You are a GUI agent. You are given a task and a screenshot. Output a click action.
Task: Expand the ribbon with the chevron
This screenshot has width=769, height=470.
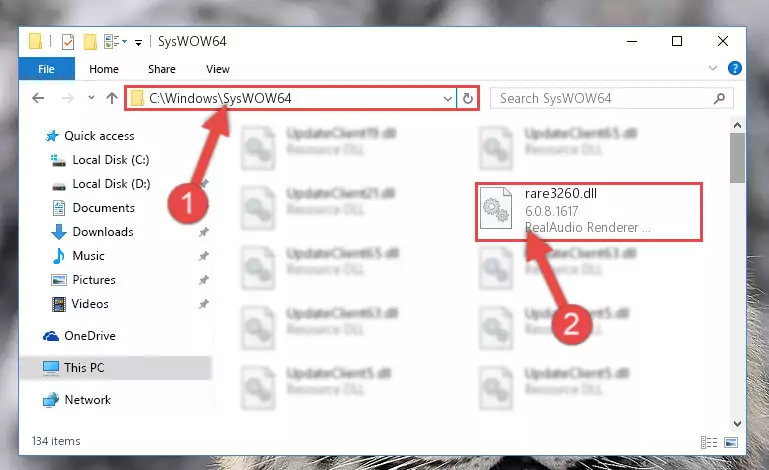click(x=713, y=68)
